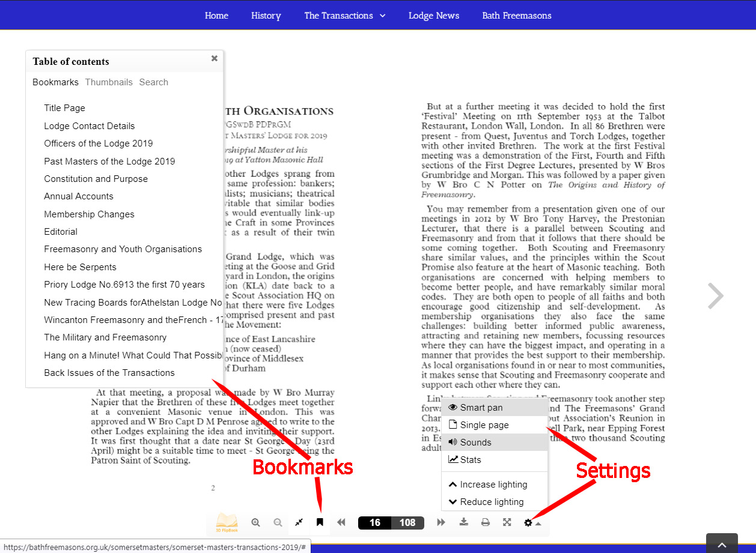Viewport: 756px width, 553px height.
Task: Open Officers of the Lodge 2019
Action: tap(99, 144)
